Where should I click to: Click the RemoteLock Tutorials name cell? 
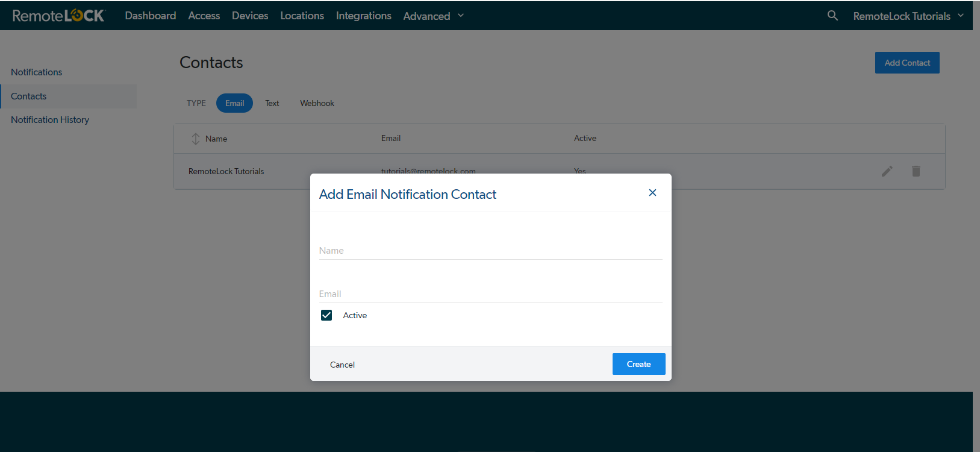pos(226,171)
